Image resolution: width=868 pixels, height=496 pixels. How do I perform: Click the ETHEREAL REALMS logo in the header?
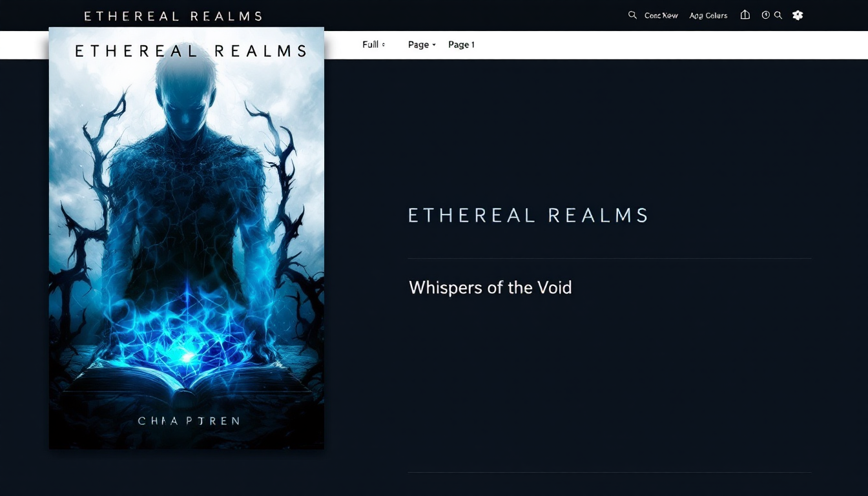(173, 16)
